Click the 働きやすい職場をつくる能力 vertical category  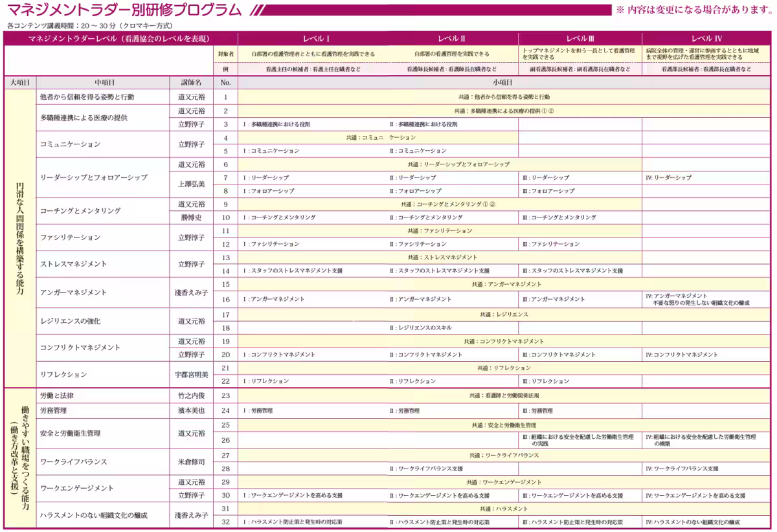20,458
